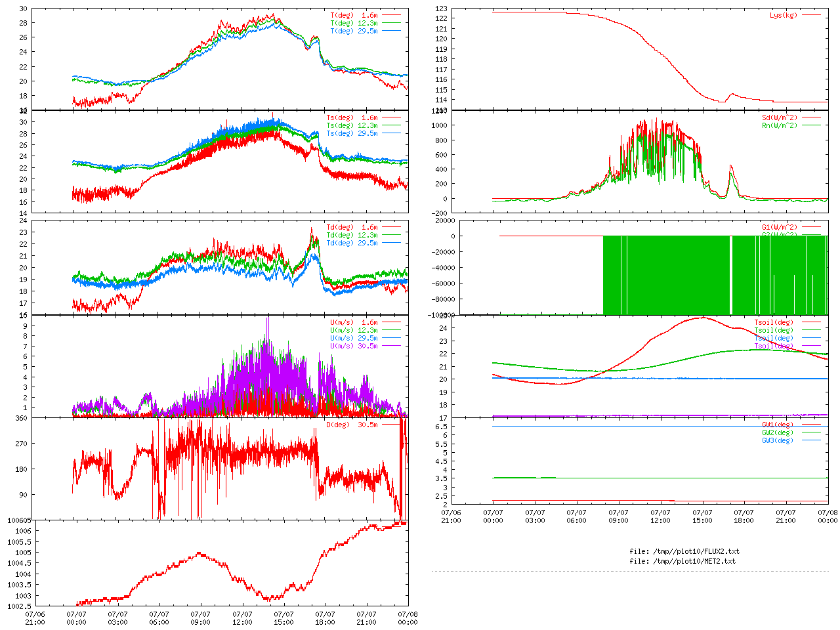Click the "123" Lys axis tick label
This screenshot has height=630, width=840.
tap(441, 9)
